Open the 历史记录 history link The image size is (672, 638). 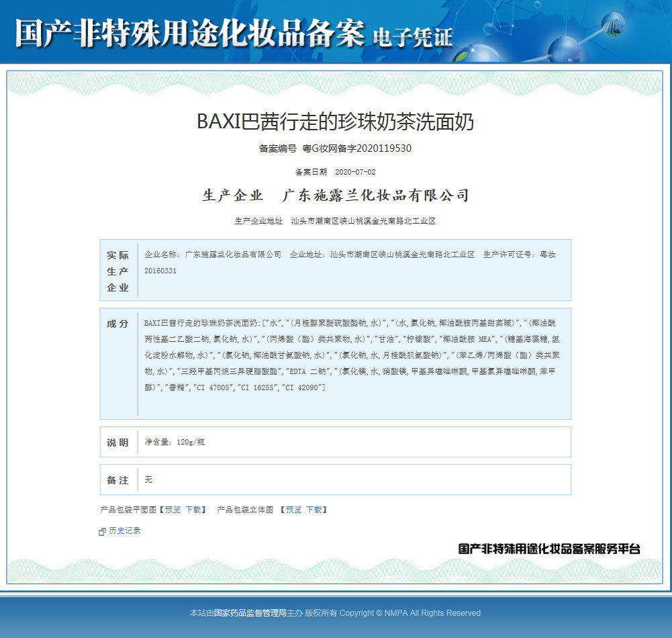[125, 531]
